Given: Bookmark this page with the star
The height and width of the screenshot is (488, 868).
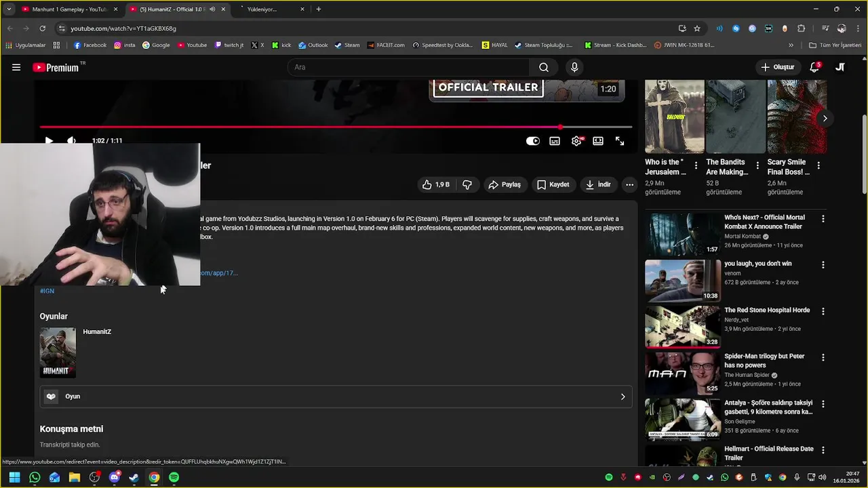Looking at the screenshot, I should [x=697, y=28].
